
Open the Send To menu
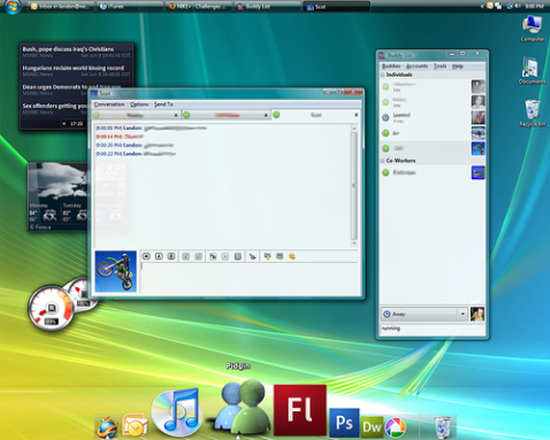pos(163,104)
